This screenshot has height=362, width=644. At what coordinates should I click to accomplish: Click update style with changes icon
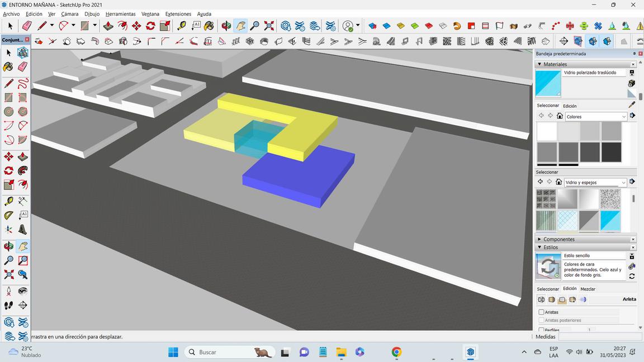click(x=632, y=276)
